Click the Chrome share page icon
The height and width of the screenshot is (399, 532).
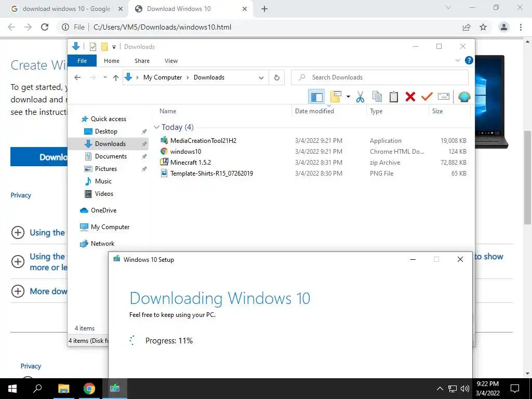coord(467,27)
